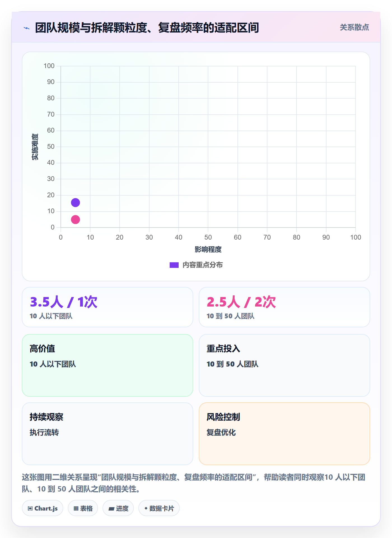Screen dimensions: 392x538
Task: Click the x-axis tick label 50
Action: (208, 237)
